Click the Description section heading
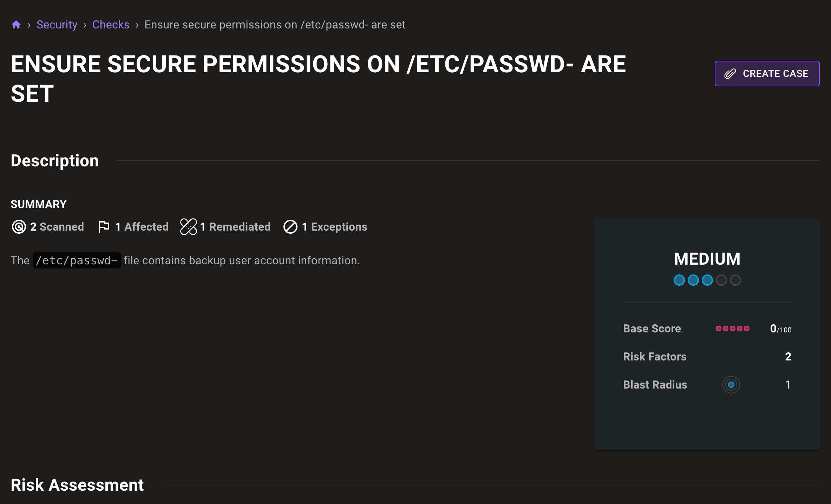 click(54, 161)
